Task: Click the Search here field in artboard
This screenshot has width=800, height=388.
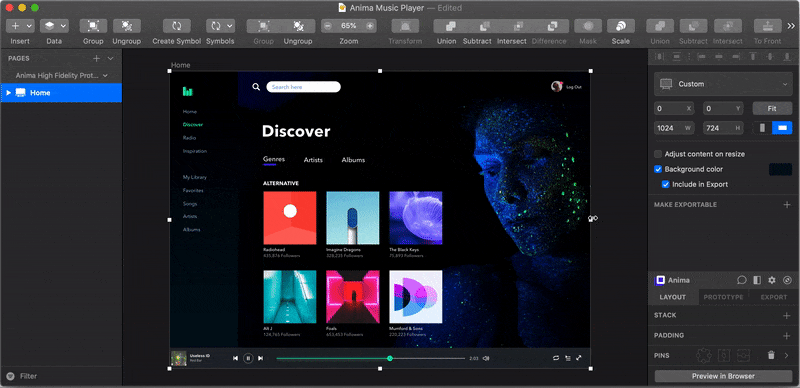Action: pos(303,87)
